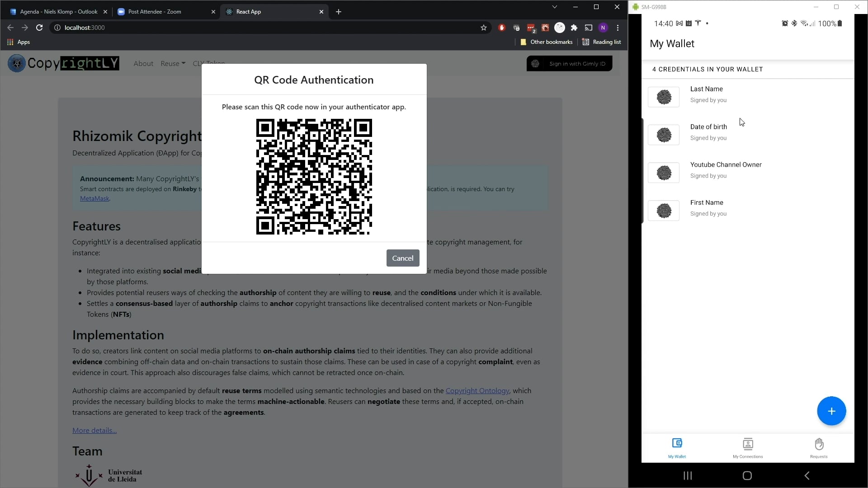
Task: Click the red shield extension icon
Action: [x=502, y=28]
